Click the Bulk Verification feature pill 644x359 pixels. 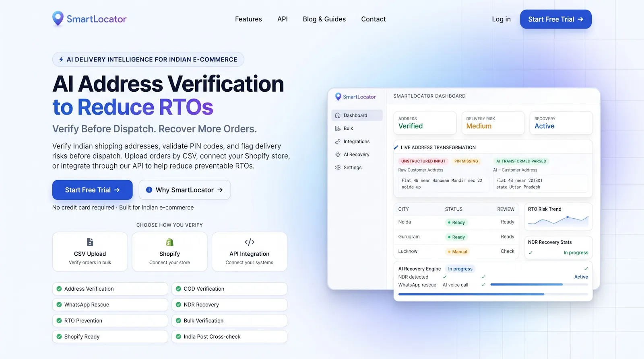point(229,320)
